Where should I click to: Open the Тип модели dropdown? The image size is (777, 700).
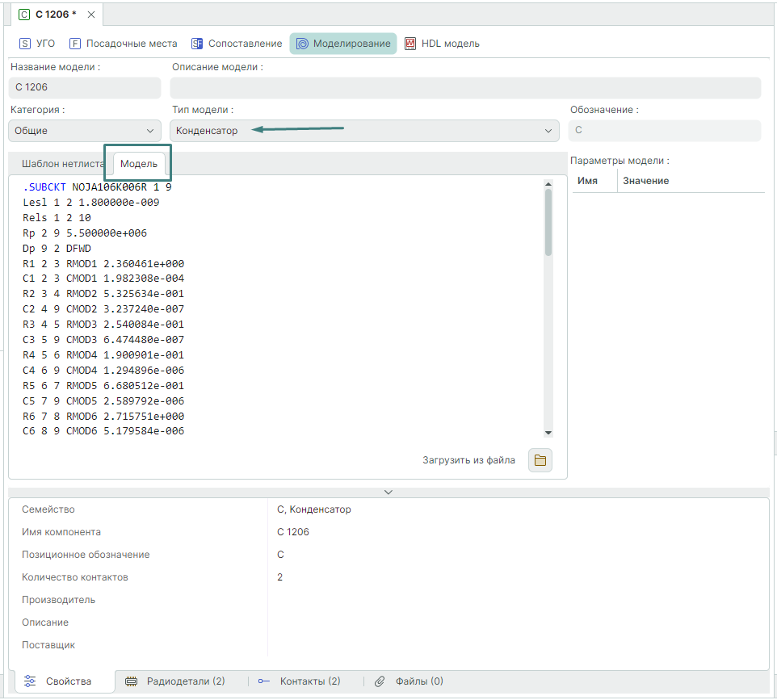(x=363, y=131)
